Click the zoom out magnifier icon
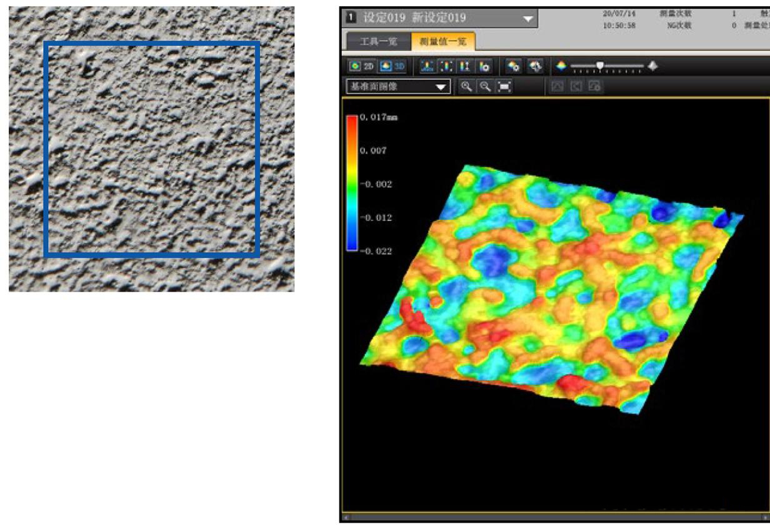Viewport: 770px width, 532px height. pos(485,87)
